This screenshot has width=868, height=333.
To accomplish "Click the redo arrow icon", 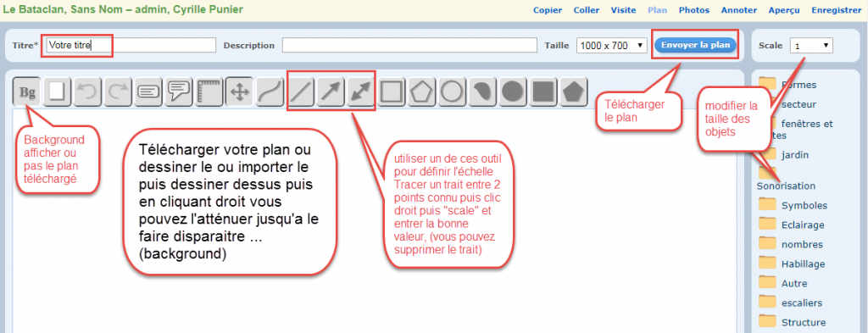I will 118,92.
